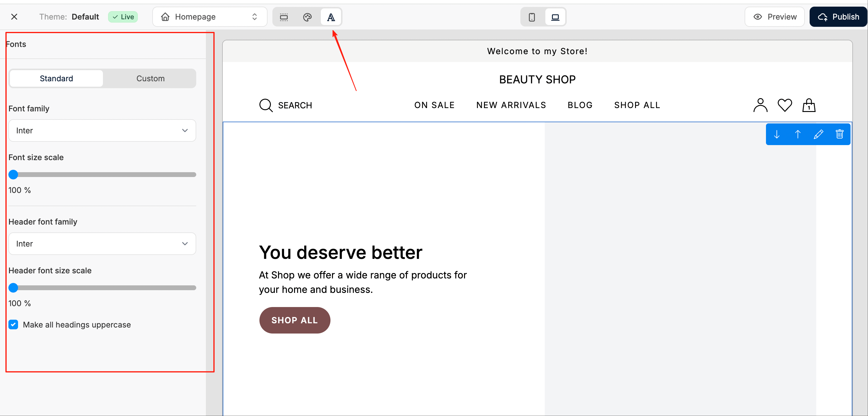Delete section with trash icon
Image resolution: width=868 pixels, height=416 pixels.
coord(839,134)
